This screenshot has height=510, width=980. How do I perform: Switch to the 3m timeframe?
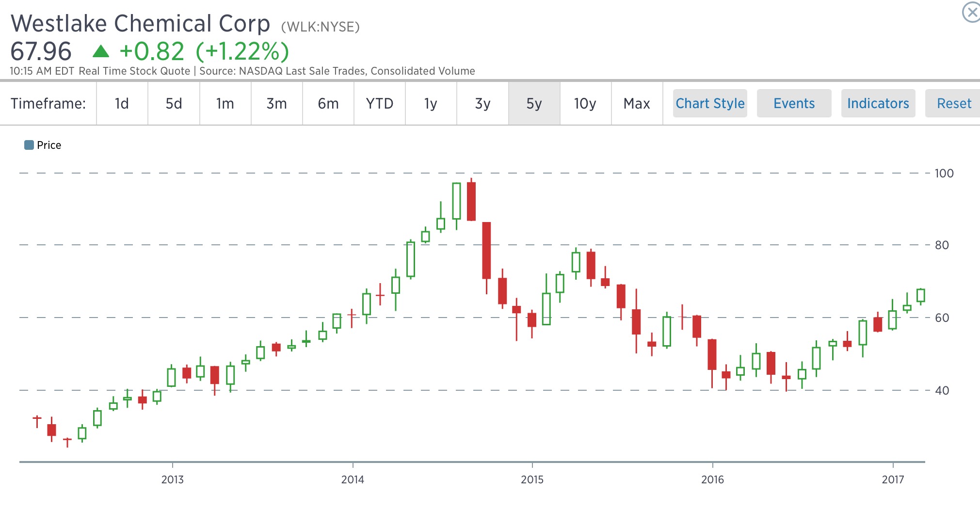point(276,103)
